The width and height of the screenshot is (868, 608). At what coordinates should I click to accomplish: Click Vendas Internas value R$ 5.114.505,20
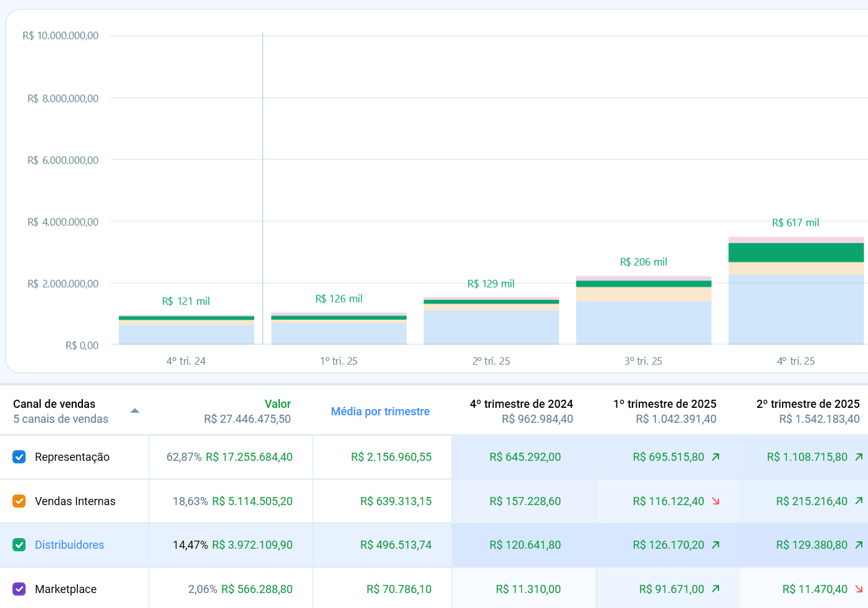coord(252,501)
